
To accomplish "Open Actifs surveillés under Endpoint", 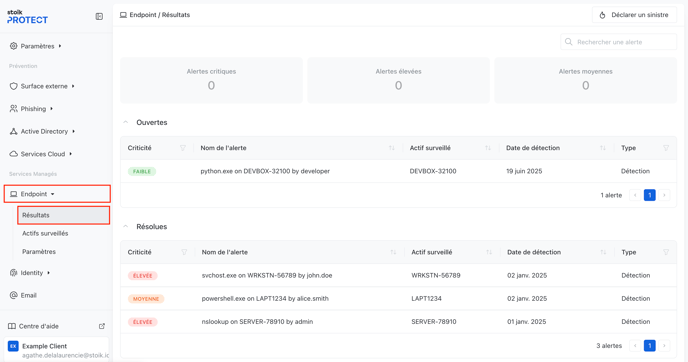I will 45,233.
